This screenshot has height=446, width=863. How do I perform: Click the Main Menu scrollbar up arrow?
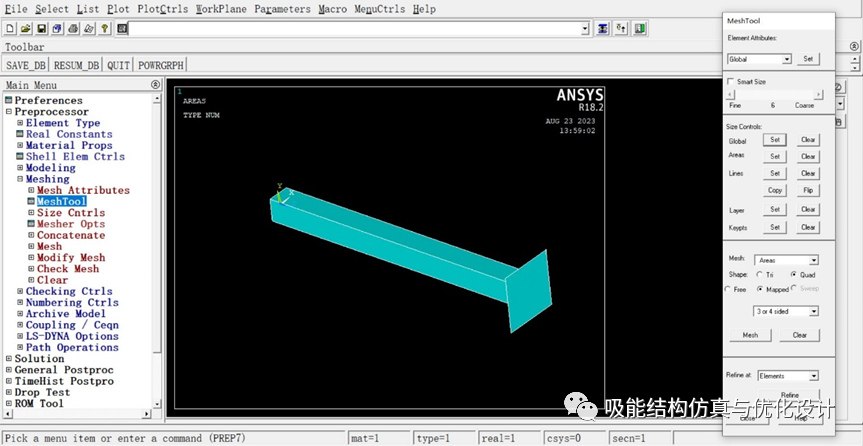157,99
